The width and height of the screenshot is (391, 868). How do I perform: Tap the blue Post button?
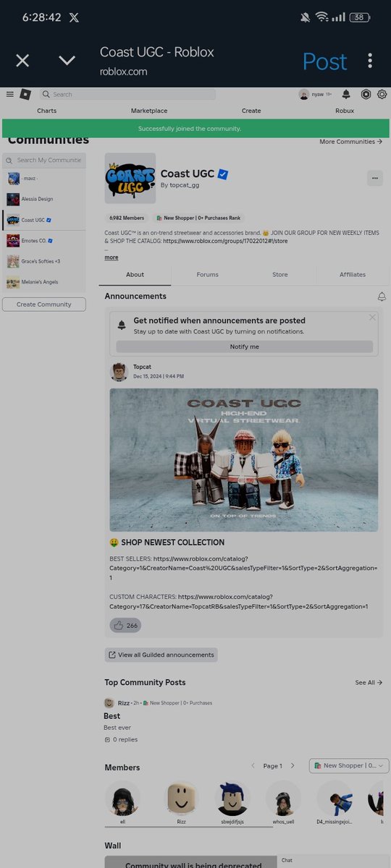click(324, 61)
